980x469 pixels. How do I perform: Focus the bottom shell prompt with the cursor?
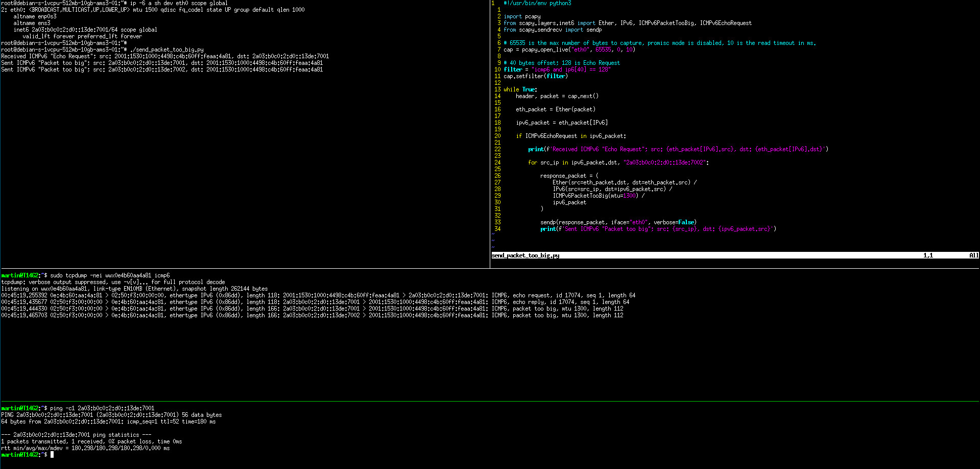click(x=52, y=455)
